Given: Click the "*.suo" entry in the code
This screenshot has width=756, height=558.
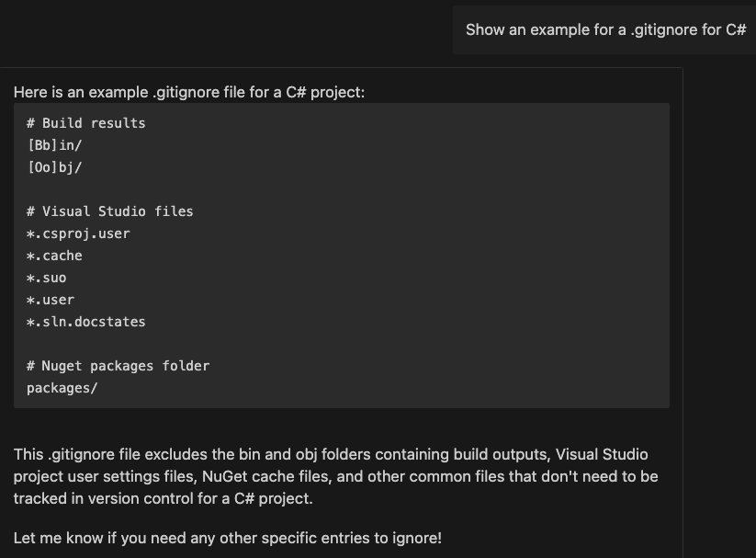Looking at the screenshot, I should coord(47,278).
